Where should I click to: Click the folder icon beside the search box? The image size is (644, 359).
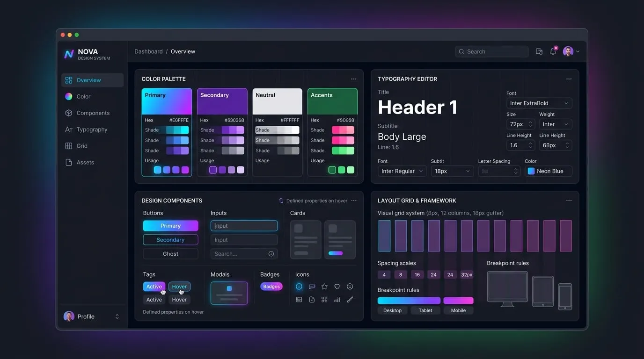pyautogui.click(x=539, y=51)
